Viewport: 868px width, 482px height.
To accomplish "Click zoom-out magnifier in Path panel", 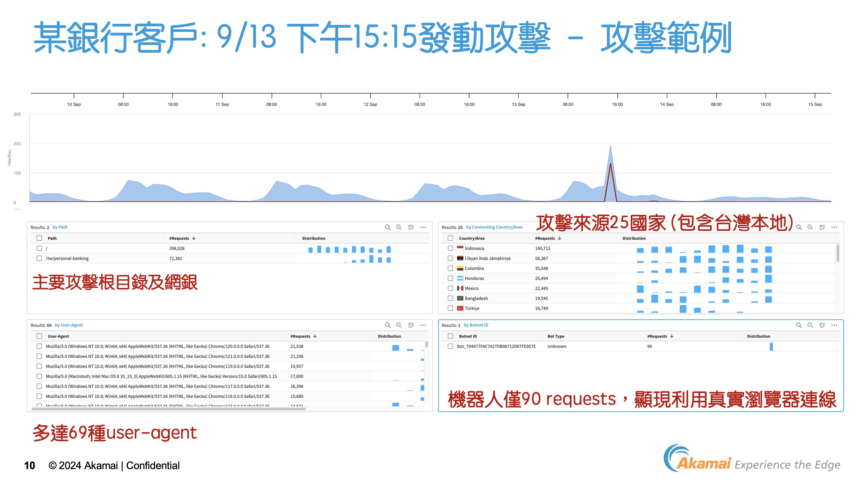I will (x=399, y=227).
